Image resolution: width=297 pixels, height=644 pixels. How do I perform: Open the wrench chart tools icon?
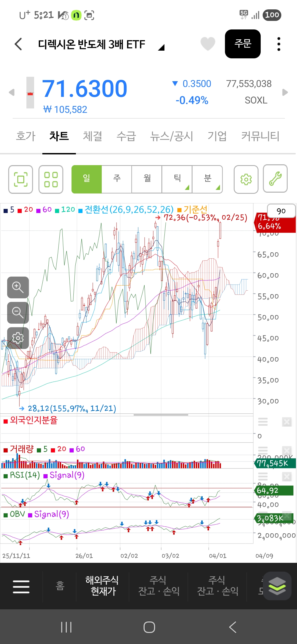click(275, 179)
